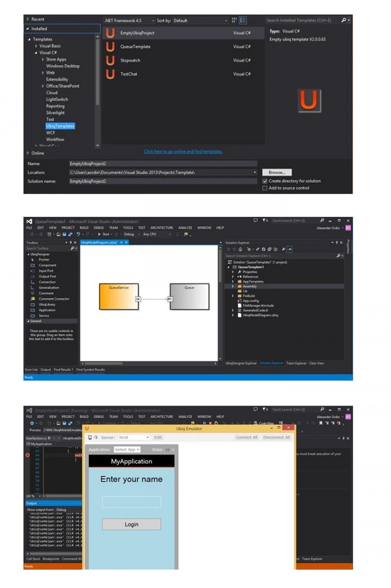Screen dimensions: 391x588
Task: Click the name input field in emulator
Action: pyautogui.click(x=131, y=502)
